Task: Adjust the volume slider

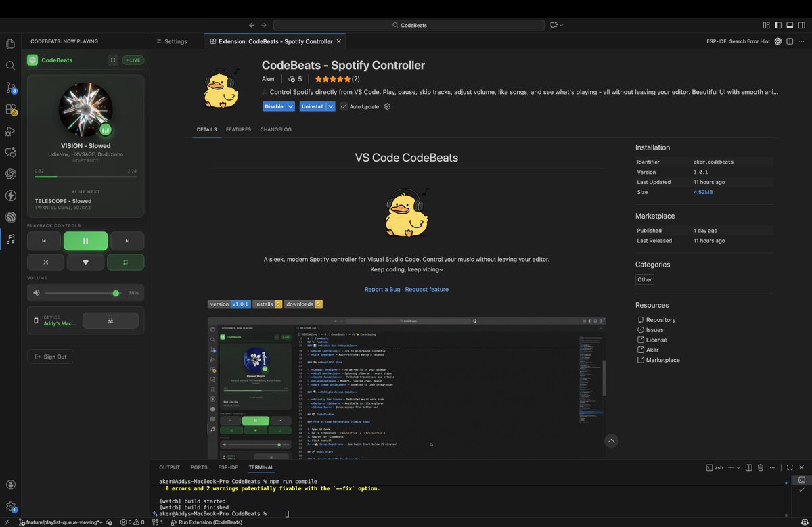Action: pyautogui.click(x=82, y=293)
